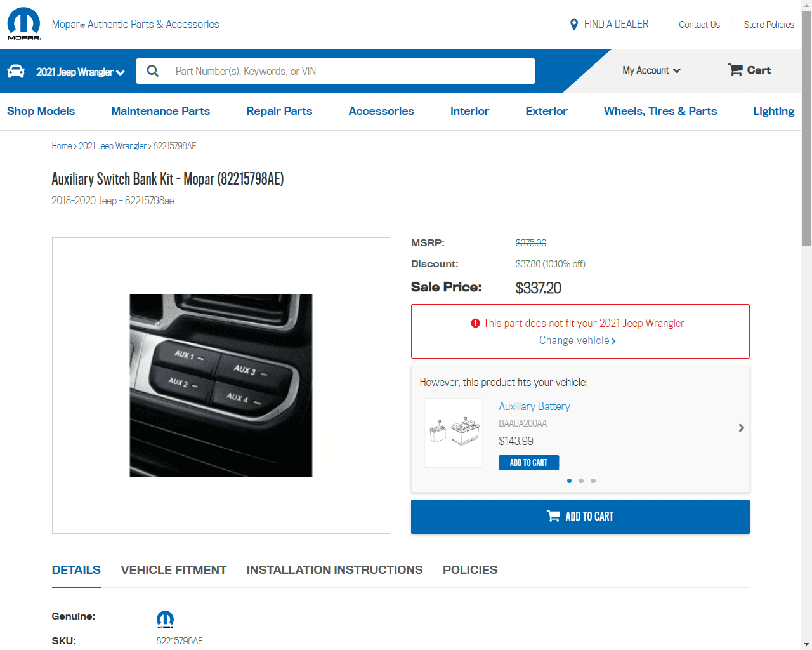Click the search magnifier icon
This screenshot has height=650, width=812.
coord(153,71)
